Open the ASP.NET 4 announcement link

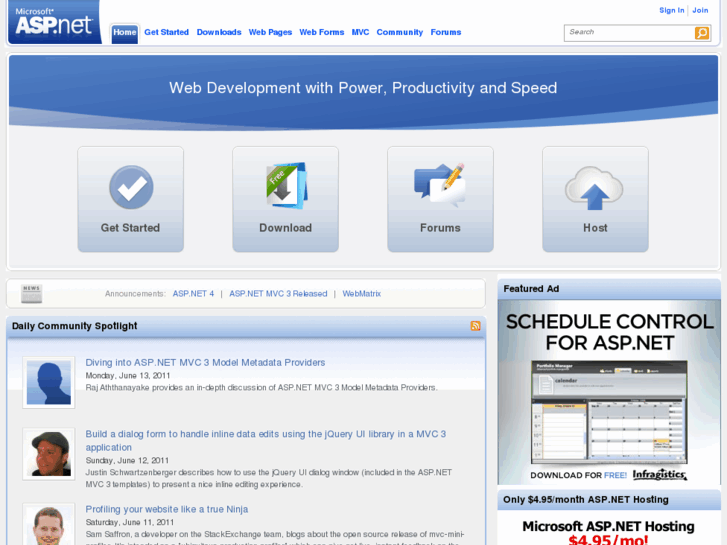(193, 294)
